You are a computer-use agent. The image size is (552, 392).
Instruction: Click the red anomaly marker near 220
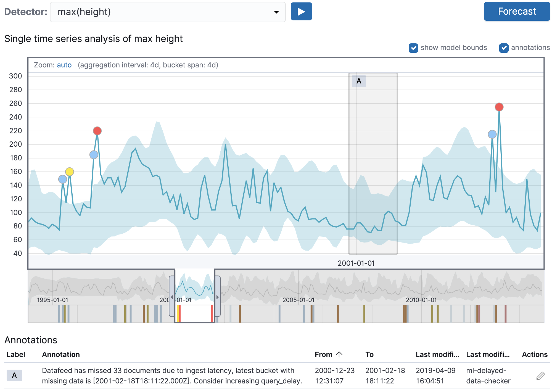(x=97, y=131)
